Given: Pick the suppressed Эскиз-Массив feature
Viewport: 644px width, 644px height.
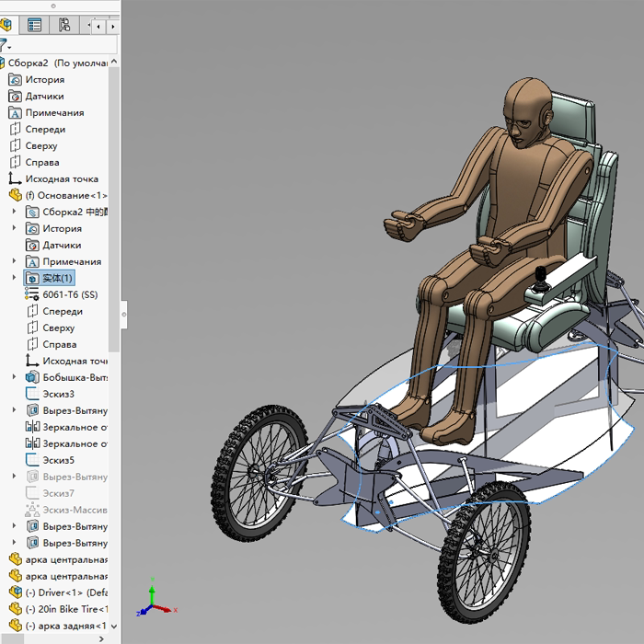Looking at the screenshot, I should (74, 510).
